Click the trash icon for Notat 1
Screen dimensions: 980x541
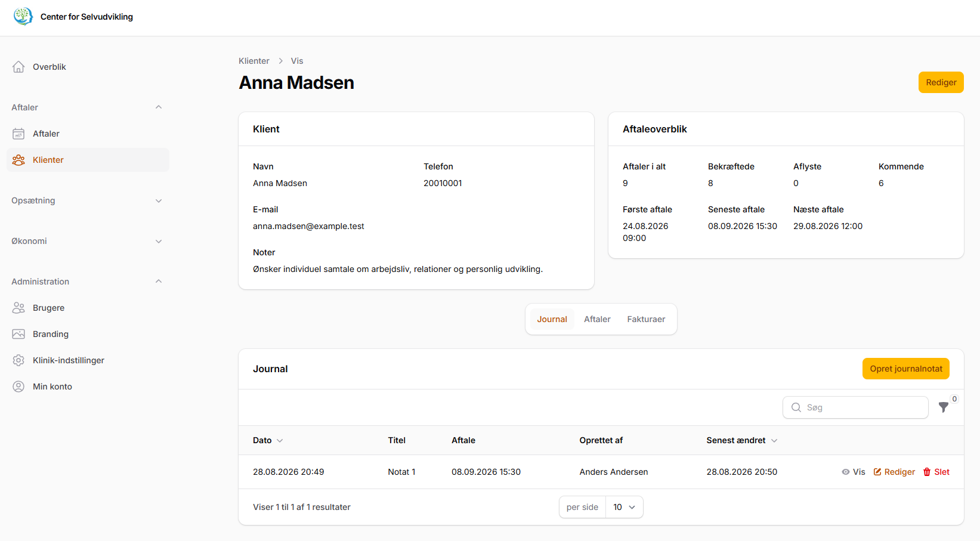(927, 472)
